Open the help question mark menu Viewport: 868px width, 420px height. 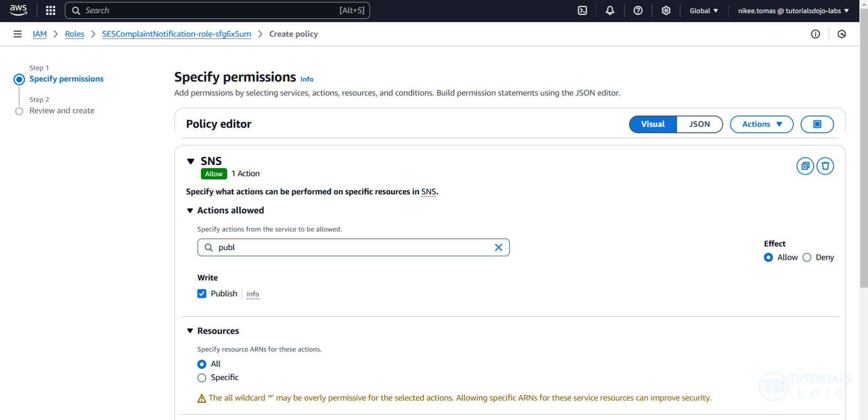tap(638, 10)
